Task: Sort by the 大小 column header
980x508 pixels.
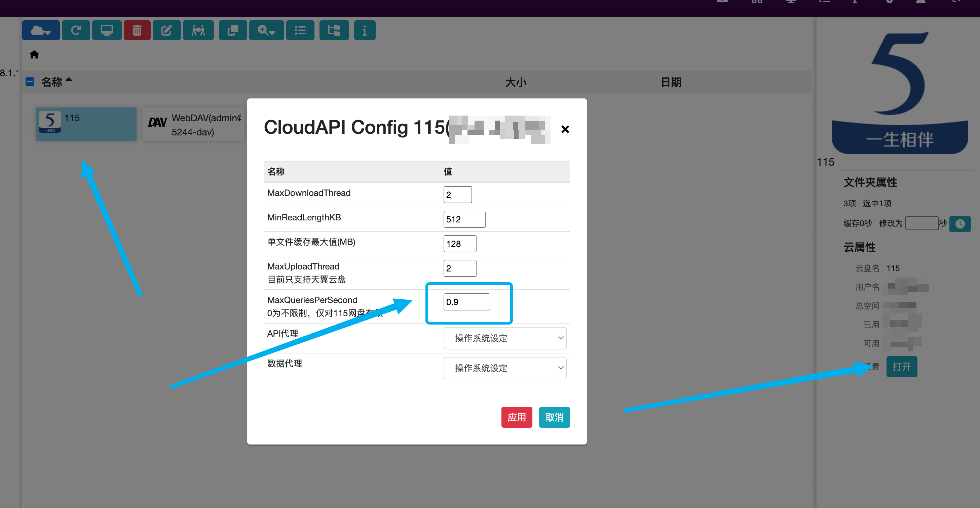Action: pyautogui.click(x=516, y=82)
